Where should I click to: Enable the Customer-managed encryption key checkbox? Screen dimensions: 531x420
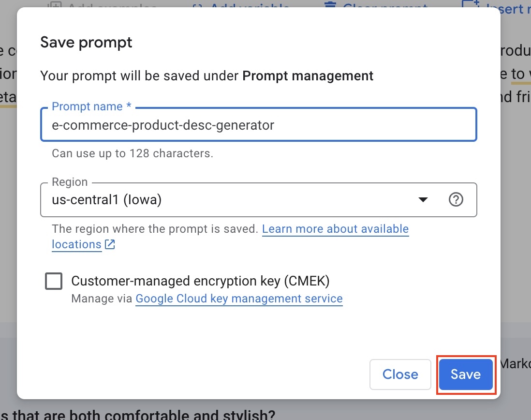tap(54, 281)
